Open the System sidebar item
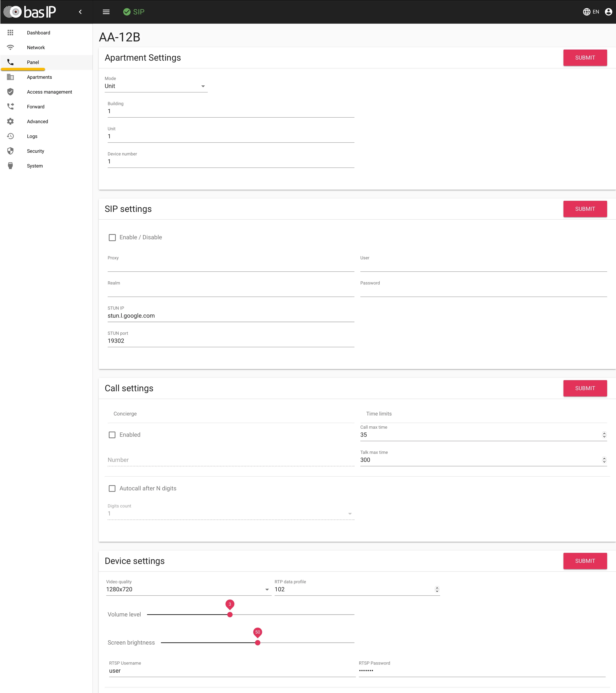The height and width of the screenshot is (693, 616). 46,166
